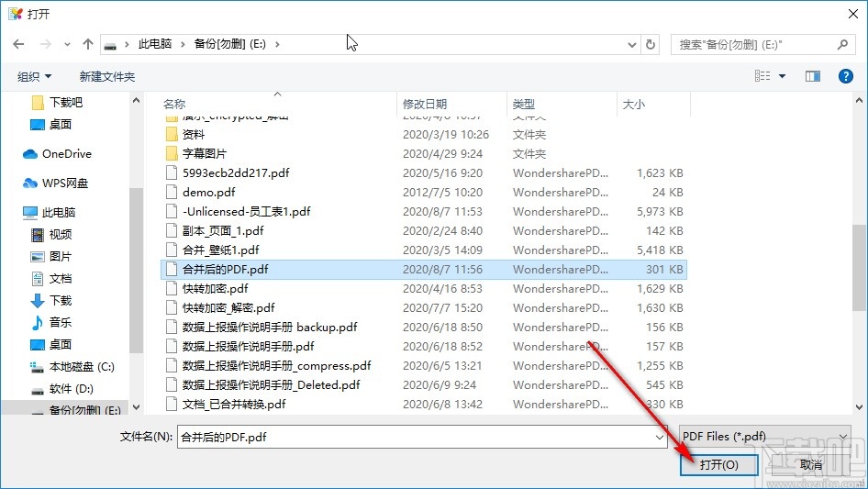Image resolution: width=868 pixels, height=489 pixels.
Task: Click the 打开(O) button
Action: tap(719, 464)
